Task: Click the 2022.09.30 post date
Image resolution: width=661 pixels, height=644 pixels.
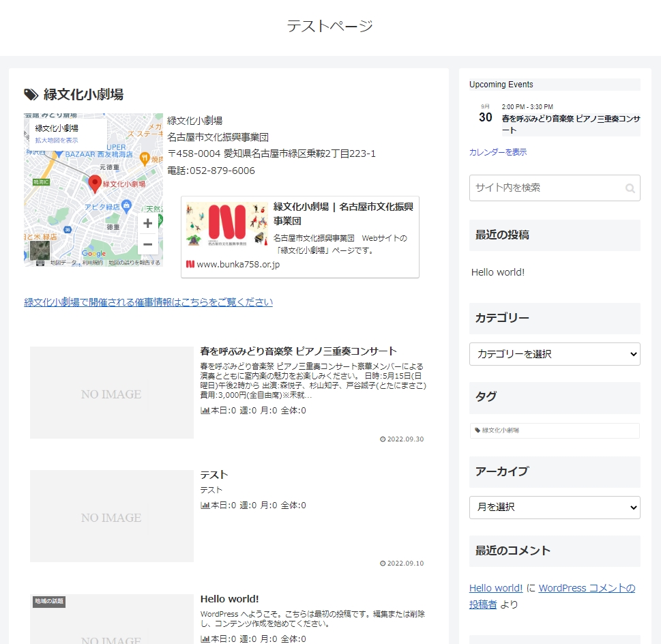Action: (406, 439)
